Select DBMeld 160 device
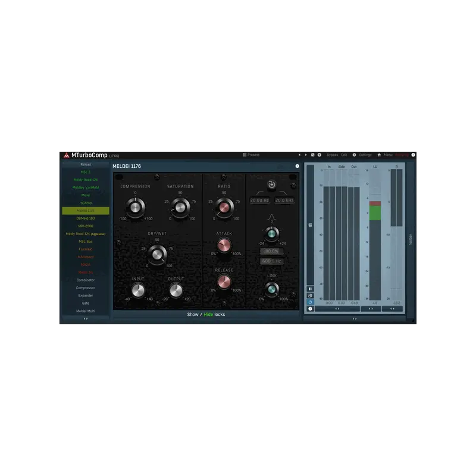 coord(86,218)
